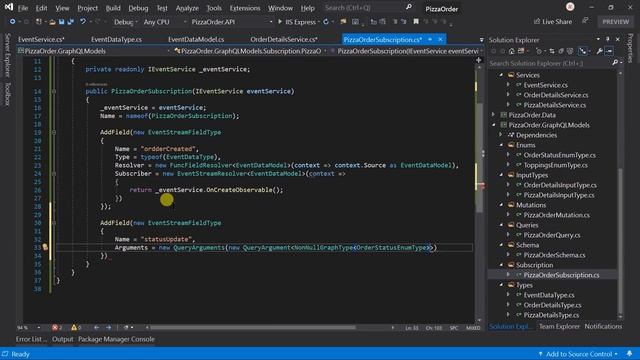640x360 pixels.
Task: Click Solution Explorer sync with active document icon
Action: [551, 51]
